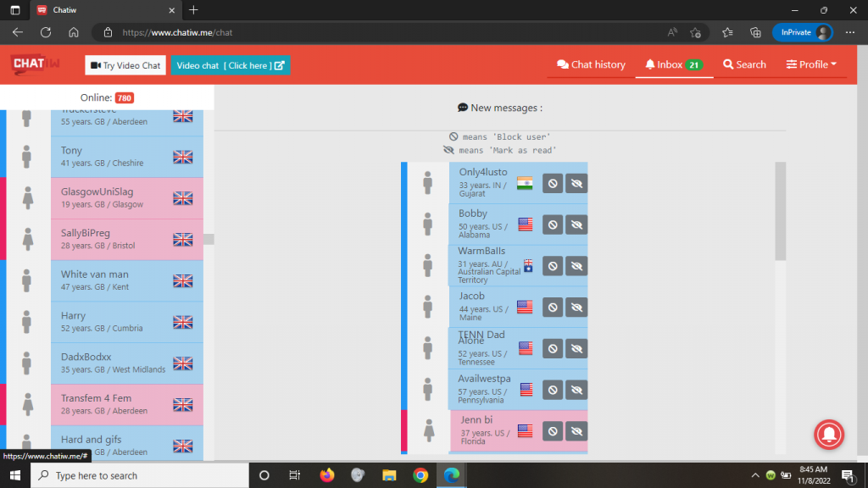Click the Try Video Chat button
This screenshot has height=488, width=868.
click(125, 65)
